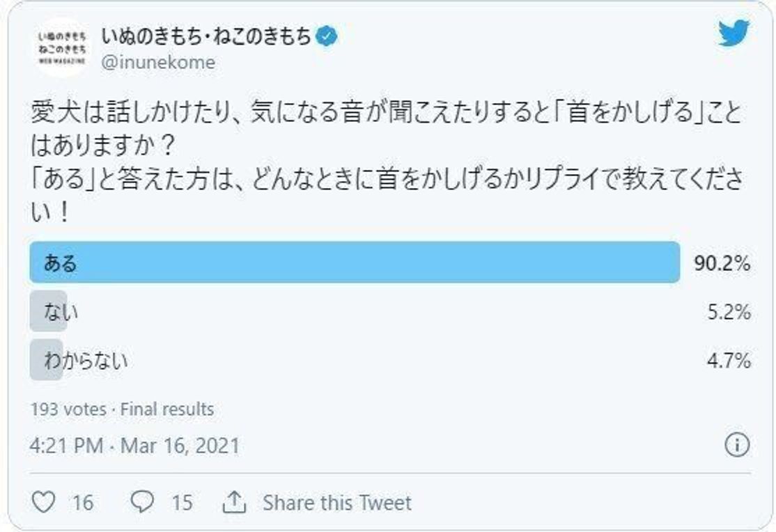Image resolution: width=776 pixels, height=532 pixels.
Task: Click the reply speech bubble icon
Action: click(142, 502)
